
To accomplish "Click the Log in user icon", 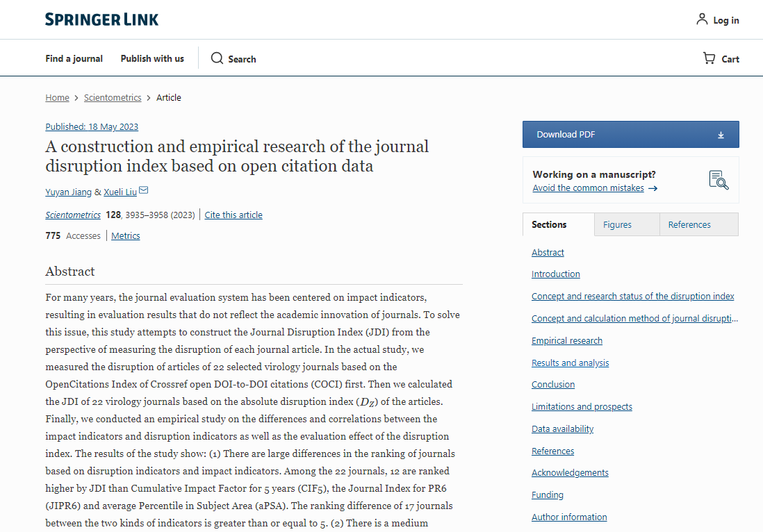I will click(702, 19).
